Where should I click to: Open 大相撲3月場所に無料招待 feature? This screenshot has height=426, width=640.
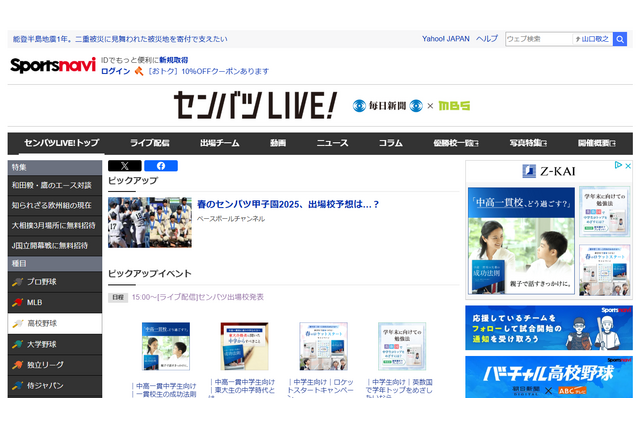point(55,226)
